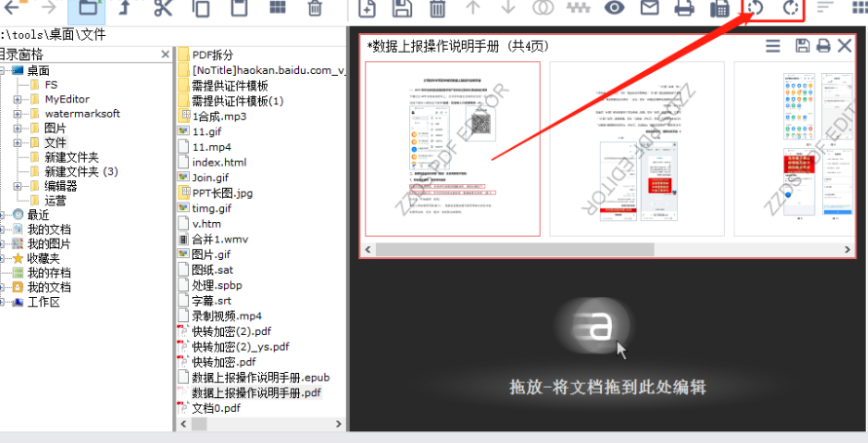Viewport: 868px width, 443px height.
Task: Select the 运营 folder in the tree
Action: tap(55, 201)
